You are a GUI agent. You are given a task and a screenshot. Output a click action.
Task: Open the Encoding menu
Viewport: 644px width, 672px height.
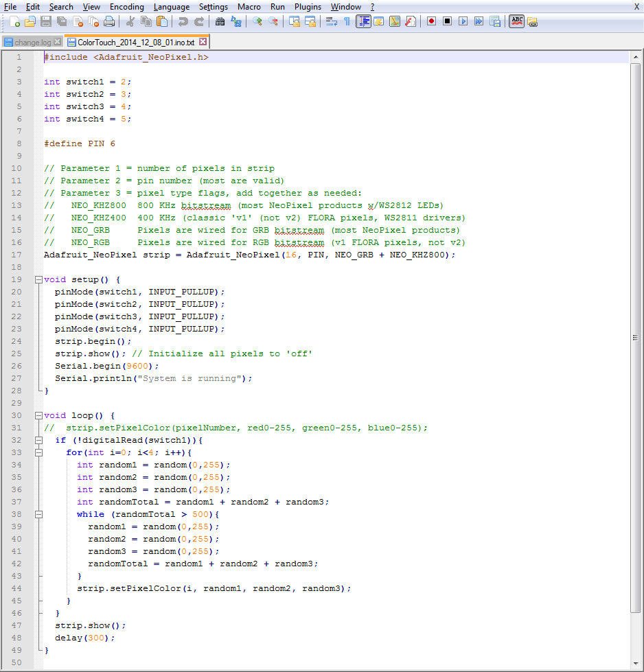(126, 7)
